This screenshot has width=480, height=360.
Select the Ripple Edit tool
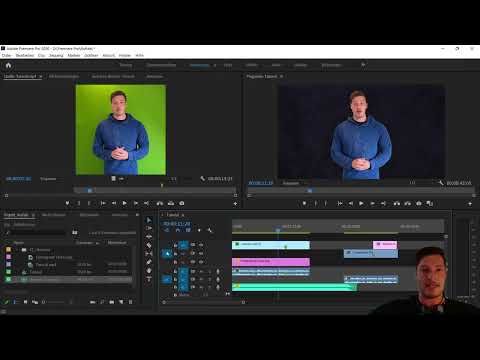(149, 237)
